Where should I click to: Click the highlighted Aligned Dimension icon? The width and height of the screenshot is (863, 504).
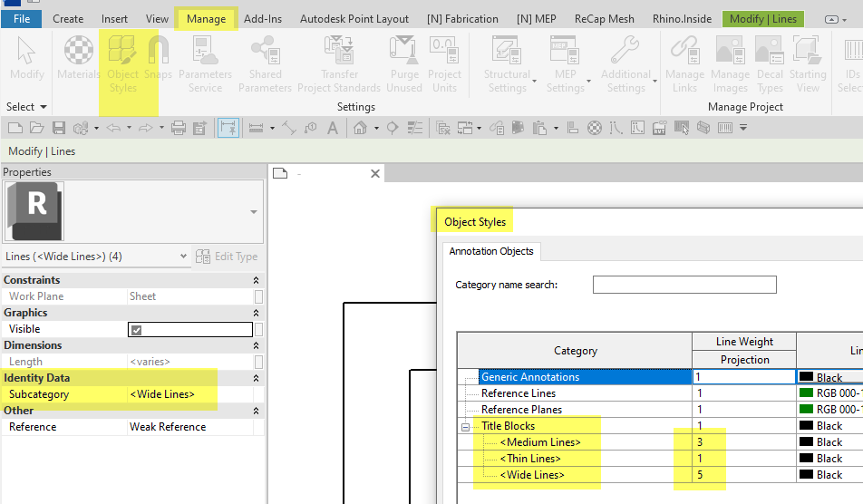(x=228, y=128)
